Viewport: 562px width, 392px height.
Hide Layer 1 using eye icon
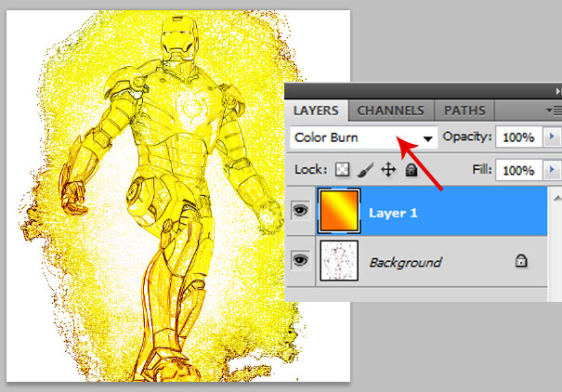pyautogui.click(x=300, y=210)
